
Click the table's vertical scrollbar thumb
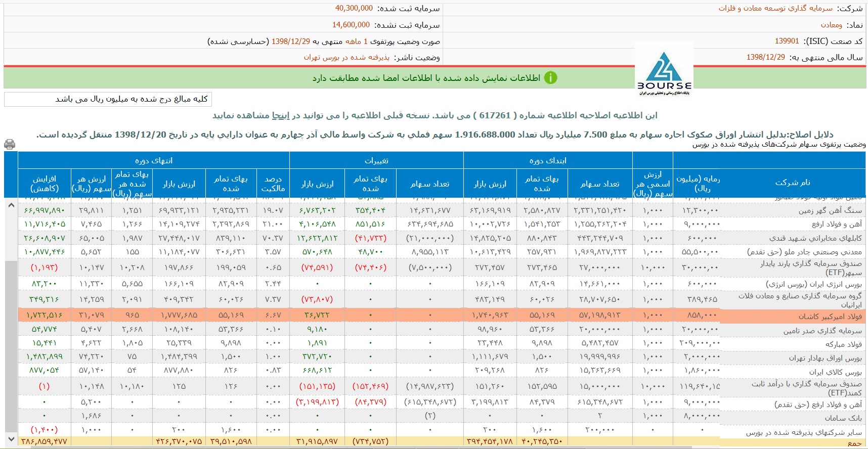pyautogui.click(x=11, y=346)
